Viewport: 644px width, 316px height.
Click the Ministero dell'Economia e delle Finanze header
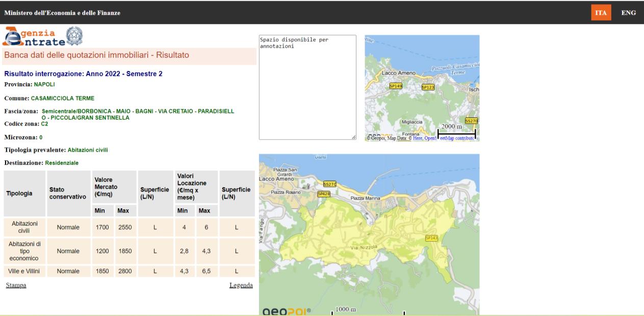click(62, 13)
